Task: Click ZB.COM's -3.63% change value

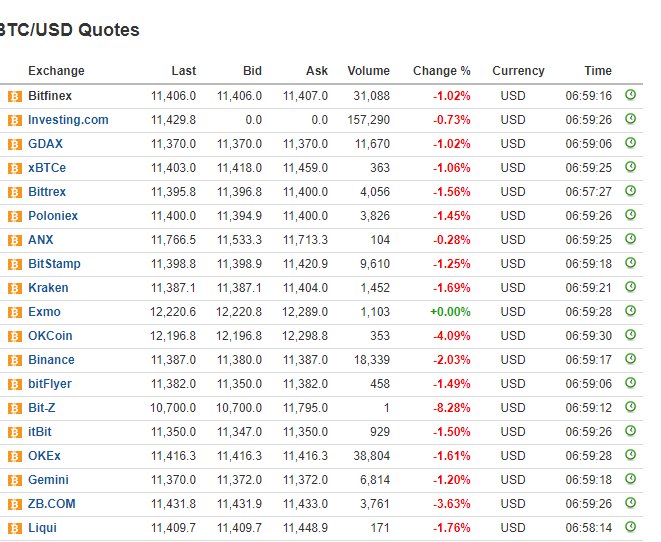Action: 451,504
